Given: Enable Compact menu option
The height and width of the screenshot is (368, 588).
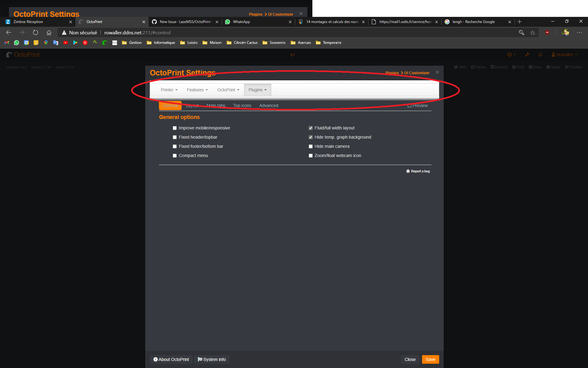Looking at the screenshot, I should (x=175, y=155).
